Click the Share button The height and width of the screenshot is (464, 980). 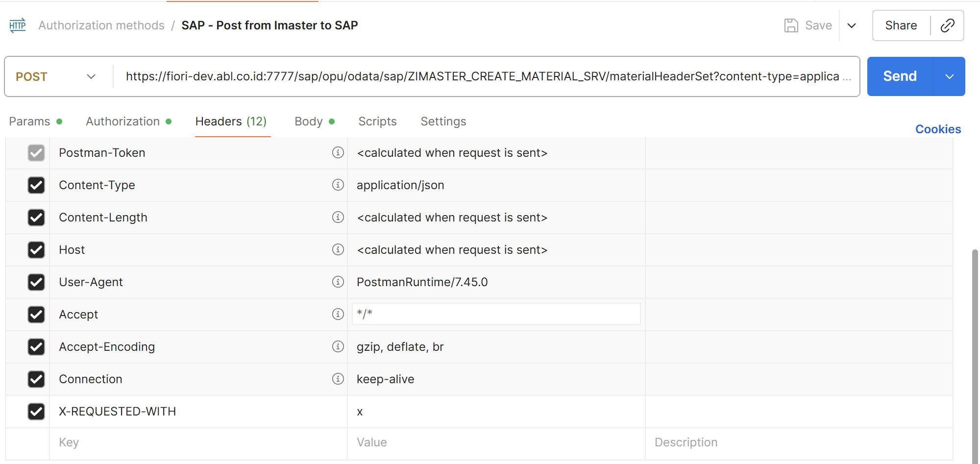[901, 25]
